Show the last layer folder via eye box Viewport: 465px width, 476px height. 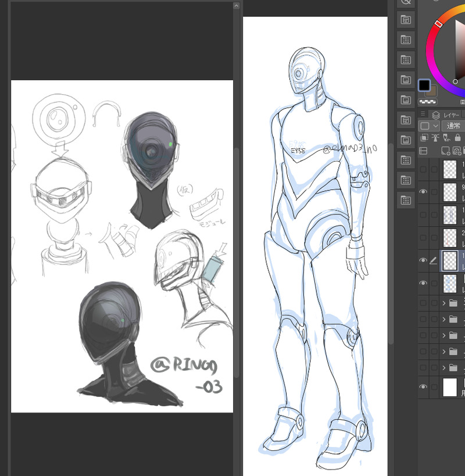[423, 368]
